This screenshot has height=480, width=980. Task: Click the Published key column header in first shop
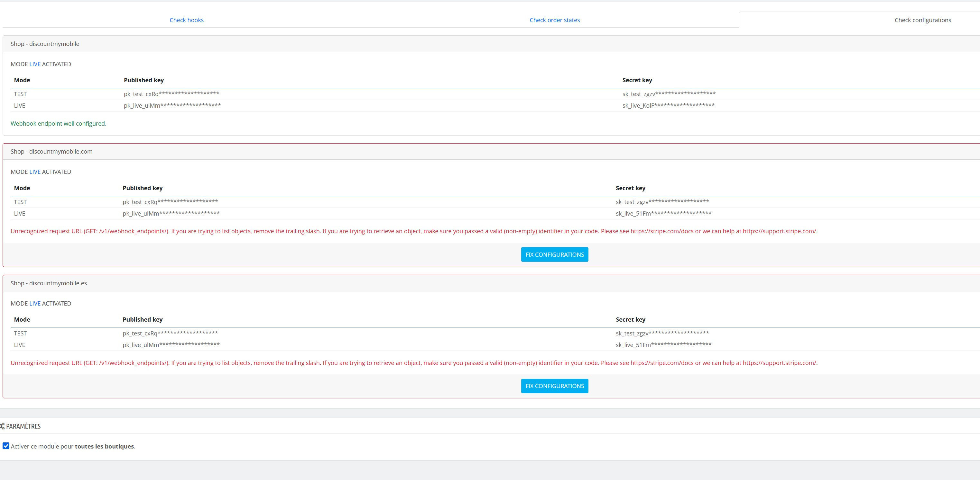click(x=143, y=80)
